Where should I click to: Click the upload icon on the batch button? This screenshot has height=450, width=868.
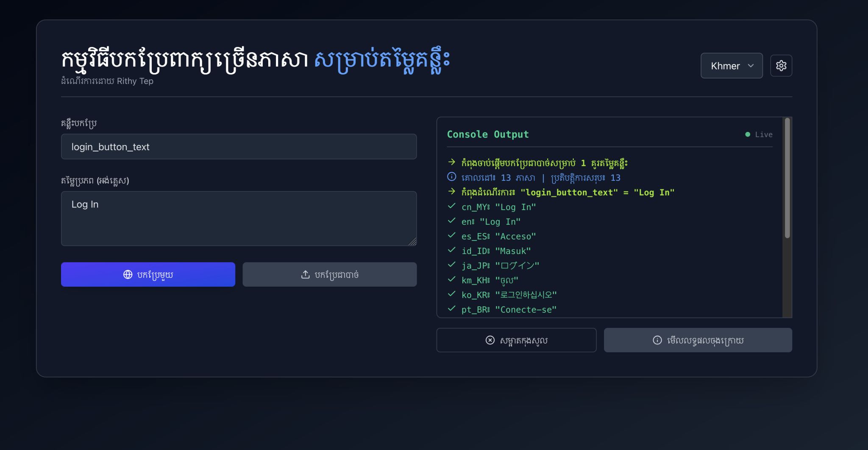[x=304, y=274]
